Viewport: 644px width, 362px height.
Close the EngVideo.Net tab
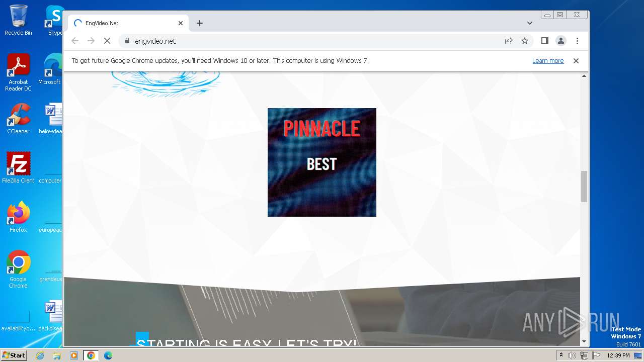(x=181, y=23)
